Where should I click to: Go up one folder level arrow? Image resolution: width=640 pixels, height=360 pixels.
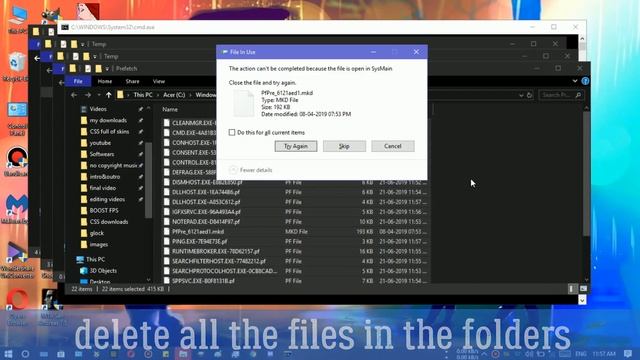coord(109,95)
